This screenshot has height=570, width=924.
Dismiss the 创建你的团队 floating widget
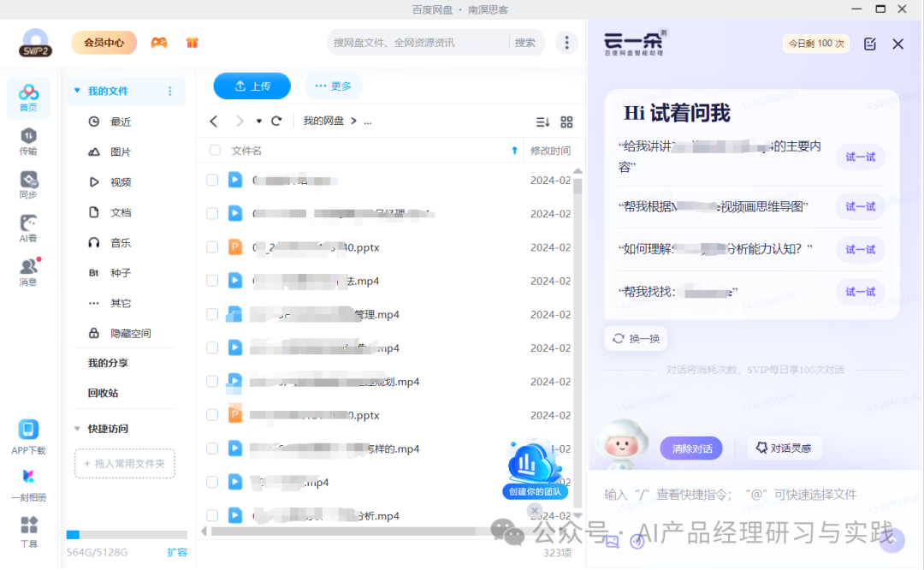tap(535, 510)
